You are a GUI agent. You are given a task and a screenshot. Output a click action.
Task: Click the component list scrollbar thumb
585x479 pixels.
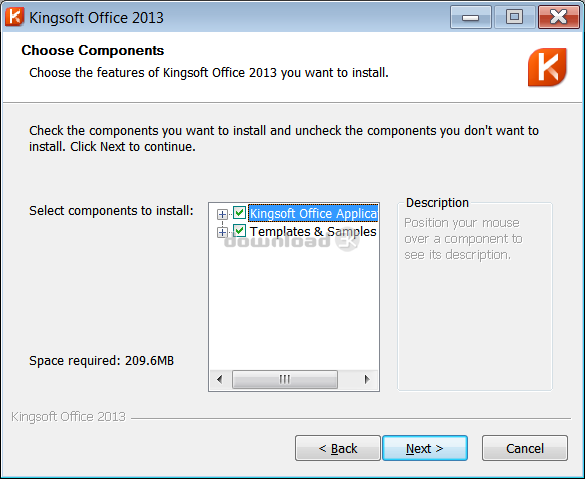[285, 379]
